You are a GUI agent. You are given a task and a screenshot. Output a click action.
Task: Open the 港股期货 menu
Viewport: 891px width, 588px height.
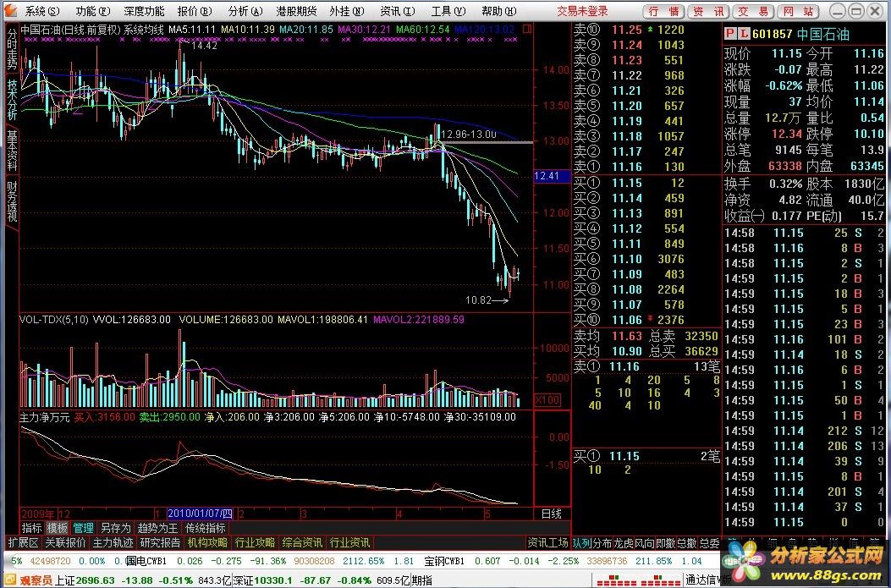coord(296,11)
